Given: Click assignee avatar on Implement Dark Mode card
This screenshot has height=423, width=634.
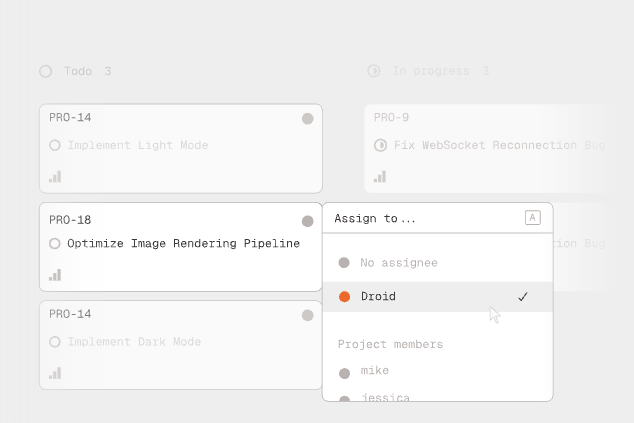Looking at the screenshot, I should 308,315.
